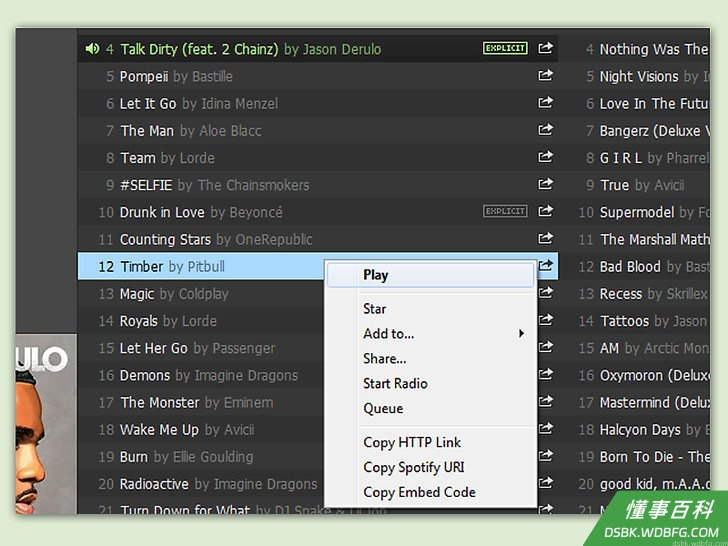Screen dimensions: 728x546
Task: Open artist link Passenger
Action: click(x=243, y=348)
